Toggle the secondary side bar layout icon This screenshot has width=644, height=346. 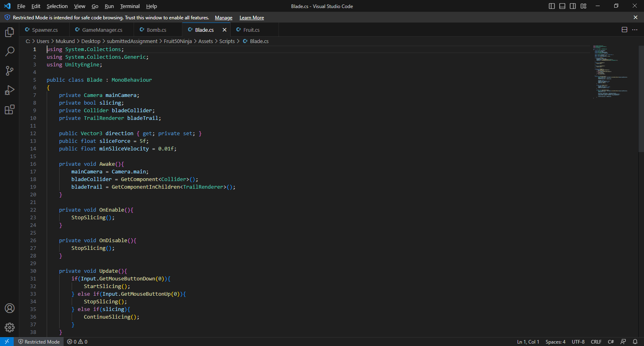(x=573, y=6)
